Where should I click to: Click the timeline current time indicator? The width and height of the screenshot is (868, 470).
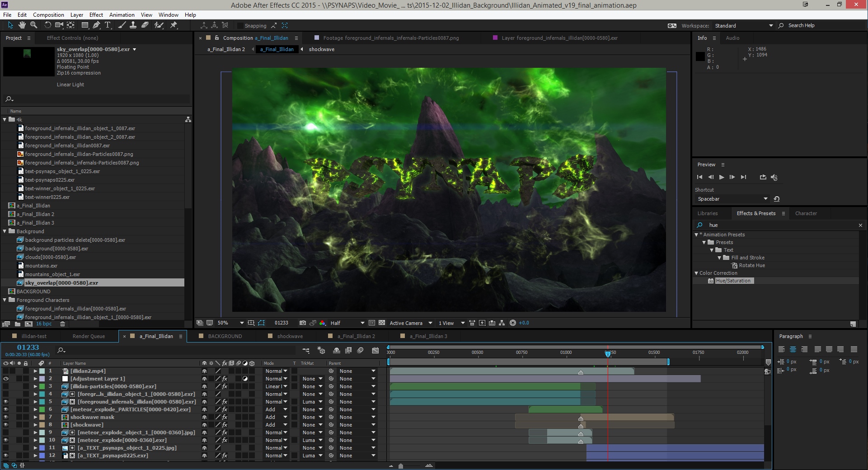click(x=608, y=354)
